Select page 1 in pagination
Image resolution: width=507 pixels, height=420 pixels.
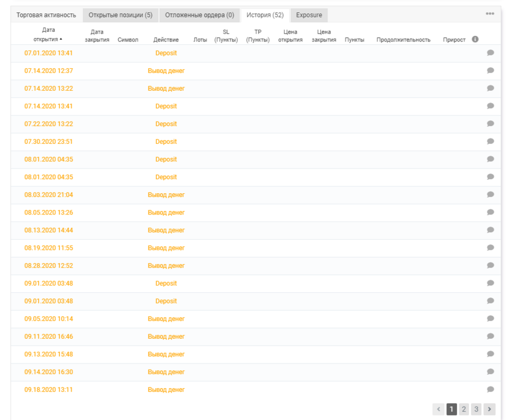tap(452, 409)
